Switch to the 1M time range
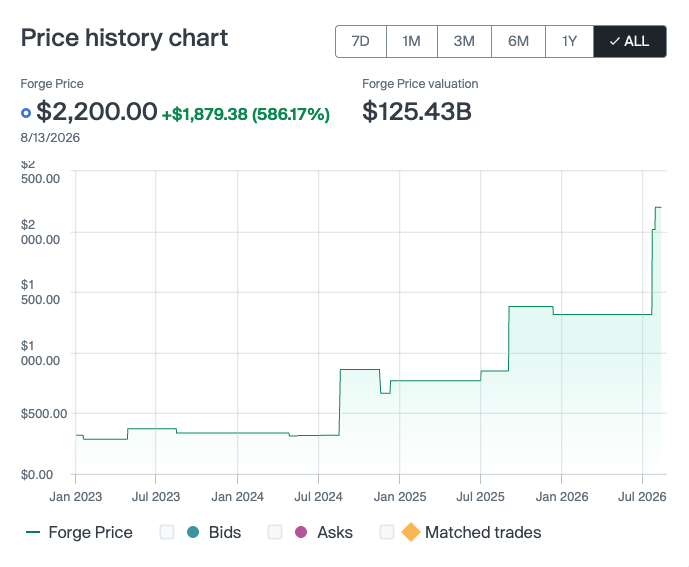This screenshot has height=567, width=689. [412, 41]
